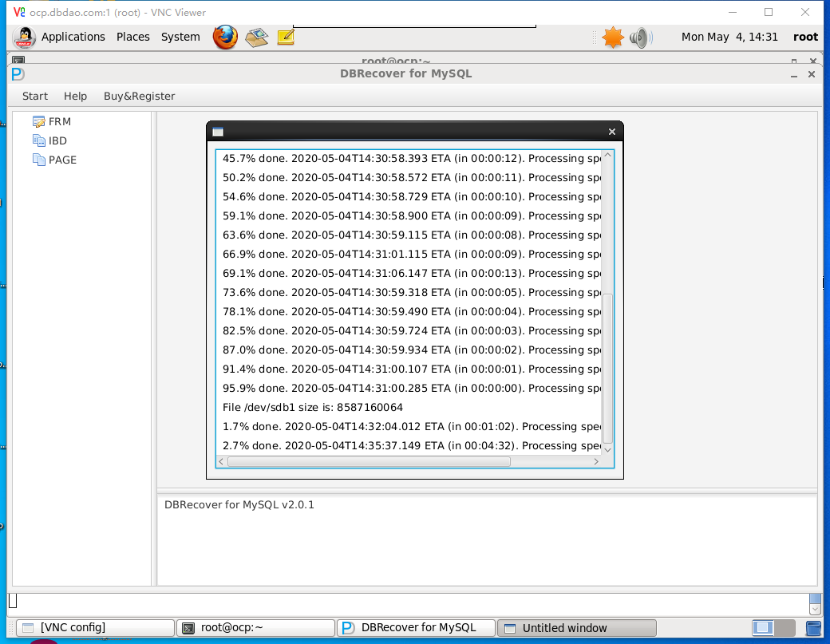Open the volume control speaker icon
The height and width of the screenshot is (644, 830).
(640, 37)
